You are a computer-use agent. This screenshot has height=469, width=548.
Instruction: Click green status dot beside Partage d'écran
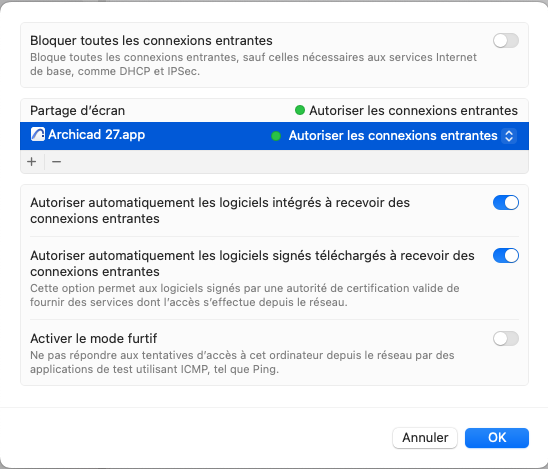(300, 110)
